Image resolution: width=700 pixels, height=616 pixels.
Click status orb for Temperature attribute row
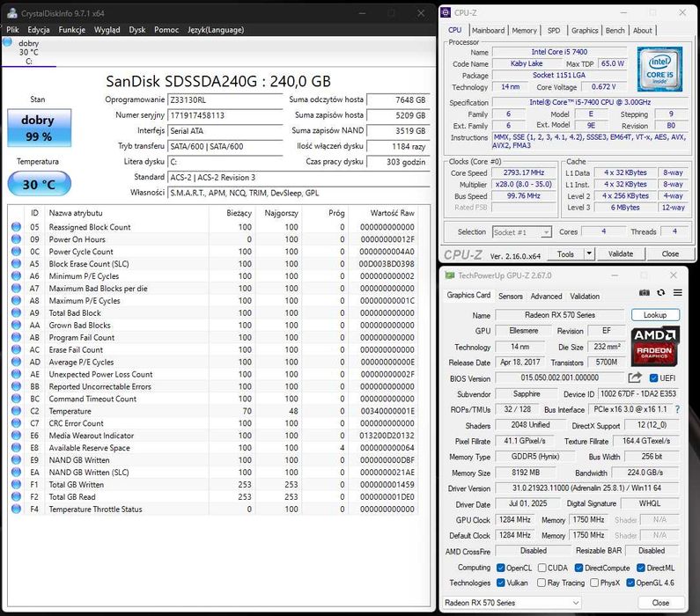[16, 411]
